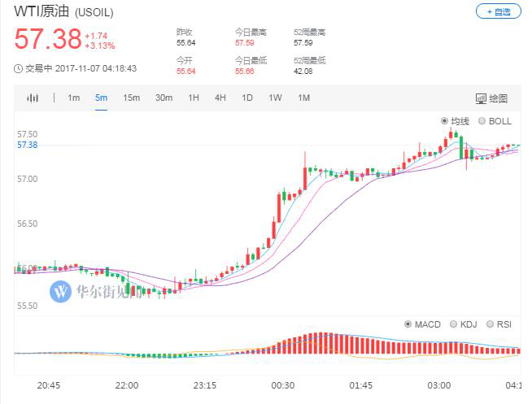This screenshot has height=404, width=532.
Task: Switch to the 1M monthly chart
Action: coord(303,98)
